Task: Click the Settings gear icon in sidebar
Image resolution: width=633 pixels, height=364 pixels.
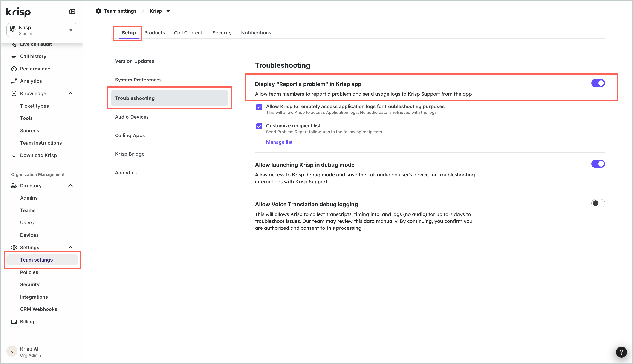Action: pyautogui.click(x=14, y=248)
